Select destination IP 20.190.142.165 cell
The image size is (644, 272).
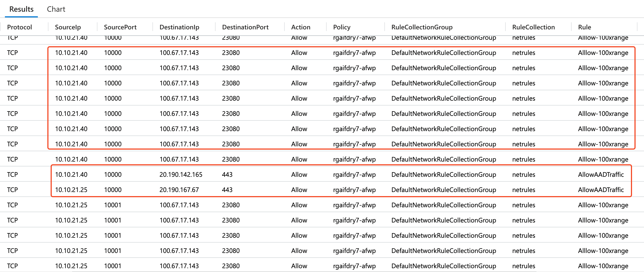pyautogui.click(x=181, y=175)
